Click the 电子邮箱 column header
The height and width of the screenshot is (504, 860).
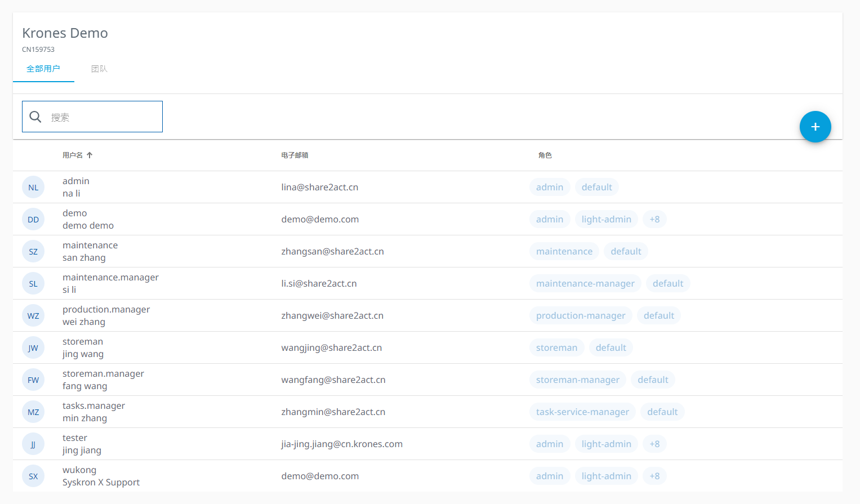tap(295, 155)
